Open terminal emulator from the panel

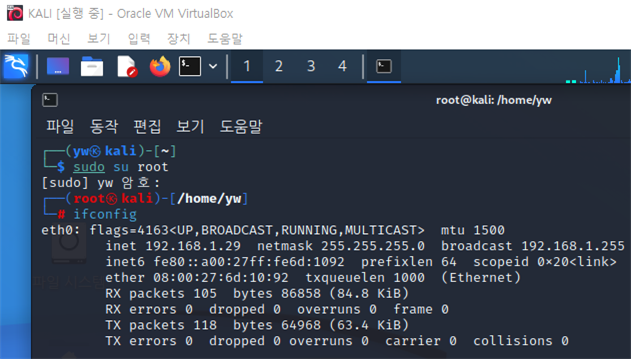pos(190,66)
